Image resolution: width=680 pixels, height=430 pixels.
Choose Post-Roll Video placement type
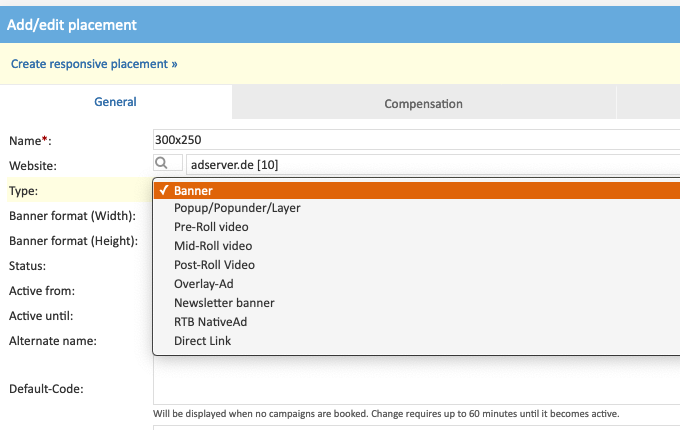click(417, 265)
